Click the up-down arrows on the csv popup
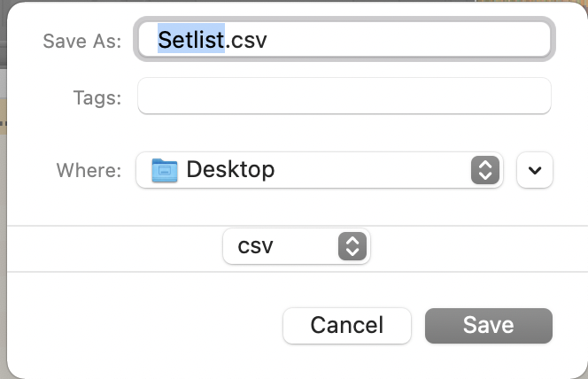This screenshot has height=379, width=588. 352,246
